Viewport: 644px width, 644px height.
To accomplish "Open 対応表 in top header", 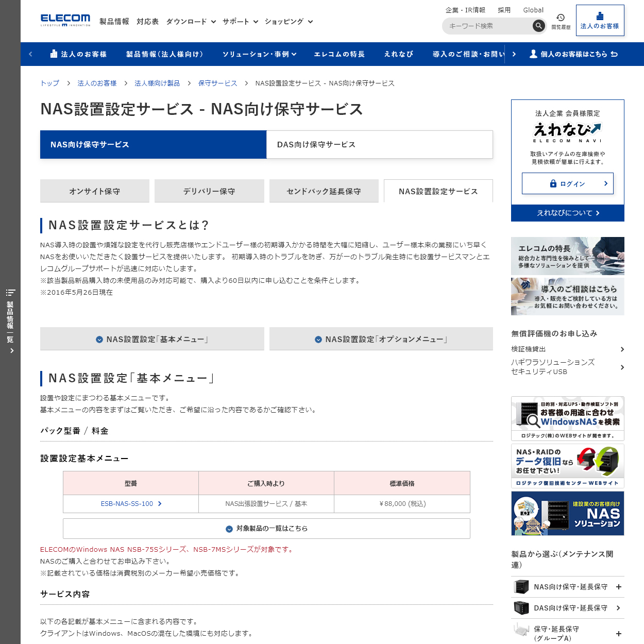I will click(x=148, y=22).
